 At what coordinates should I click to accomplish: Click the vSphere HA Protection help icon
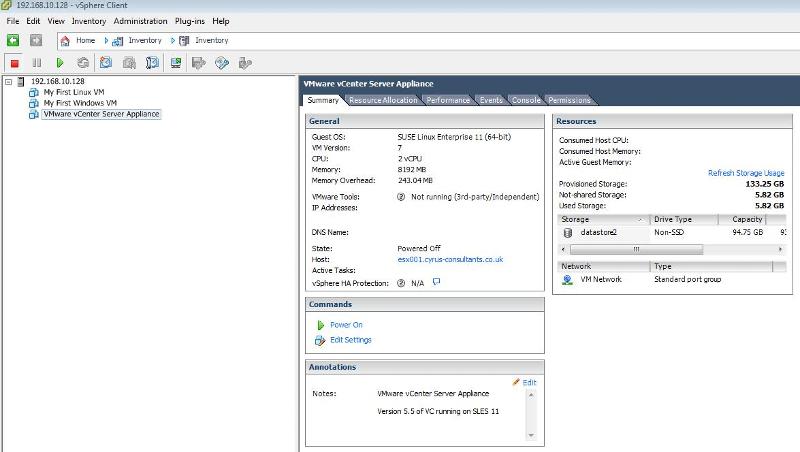pyautogui.click(x=401, y=283)
